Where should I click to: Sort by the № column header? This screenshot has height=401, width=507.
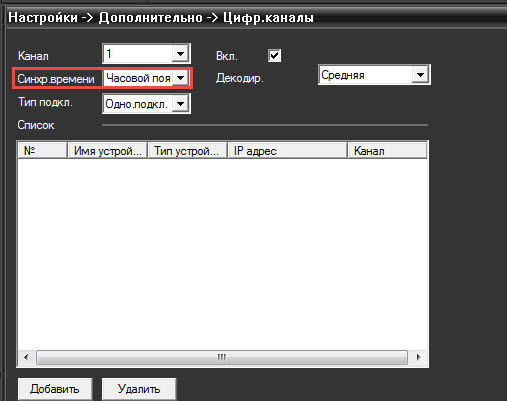click(x=42, y=151)
